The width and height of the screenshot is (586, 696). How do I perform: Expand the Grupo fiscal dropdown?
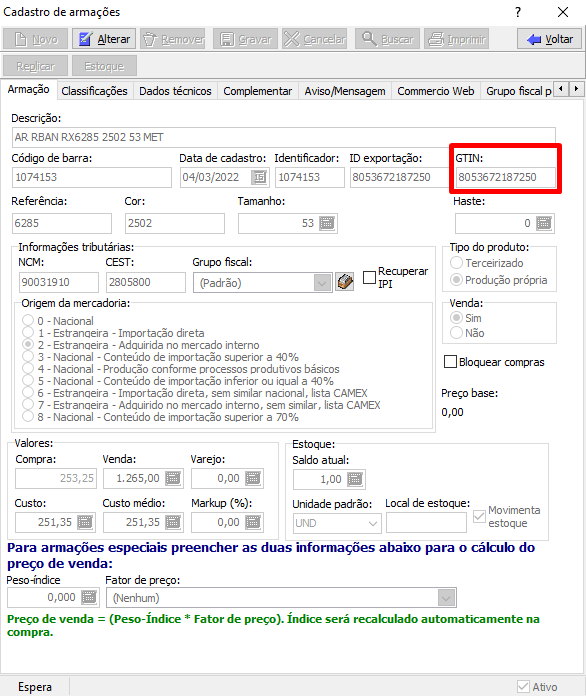(322, 283)
